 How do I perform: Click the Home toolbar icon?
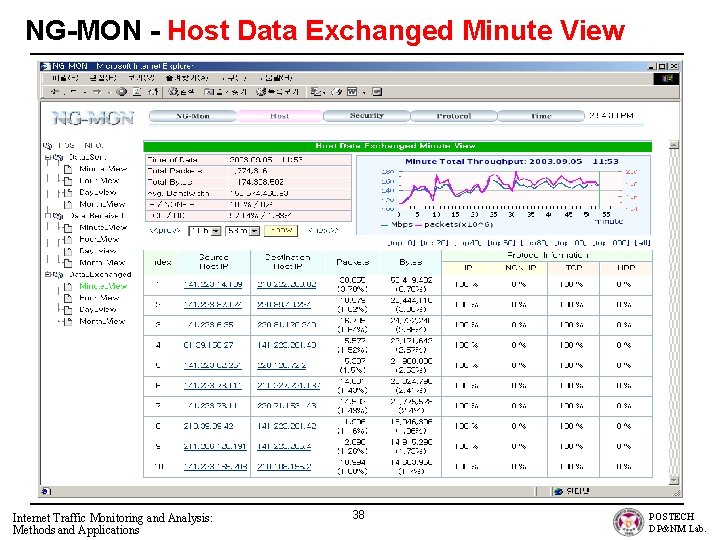(153, 92)
